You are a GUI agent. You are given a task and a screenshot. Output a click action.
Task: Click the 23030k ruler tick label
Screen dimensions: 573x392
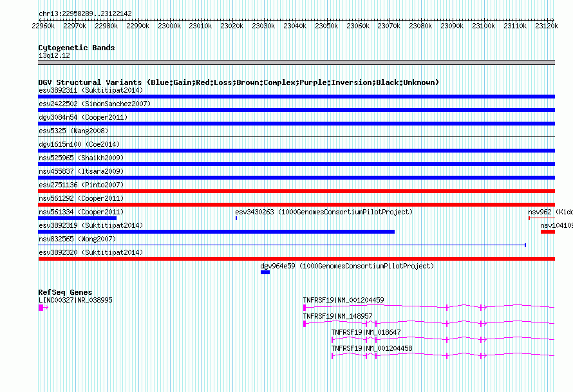[x=263, y=26]
